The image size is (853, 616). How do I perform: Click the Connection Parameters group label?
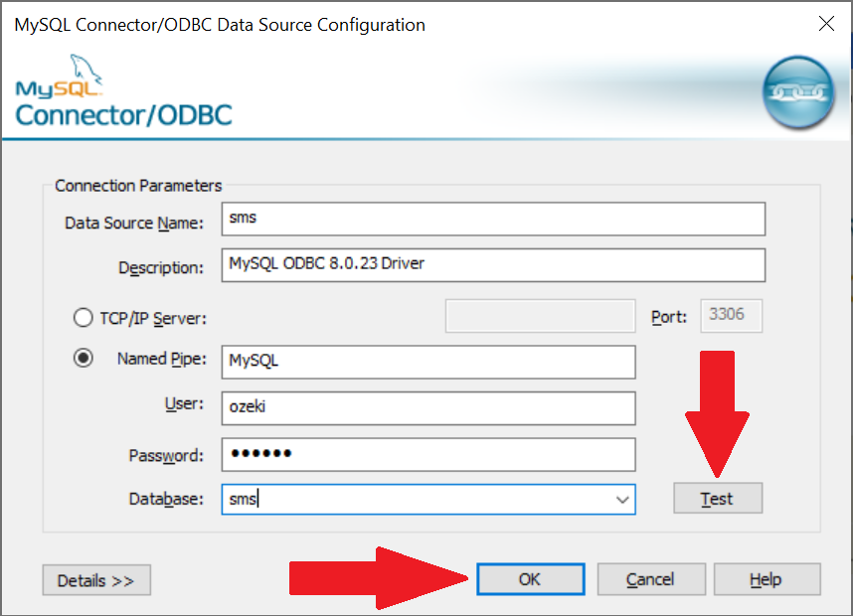click(x=137, y=186)
